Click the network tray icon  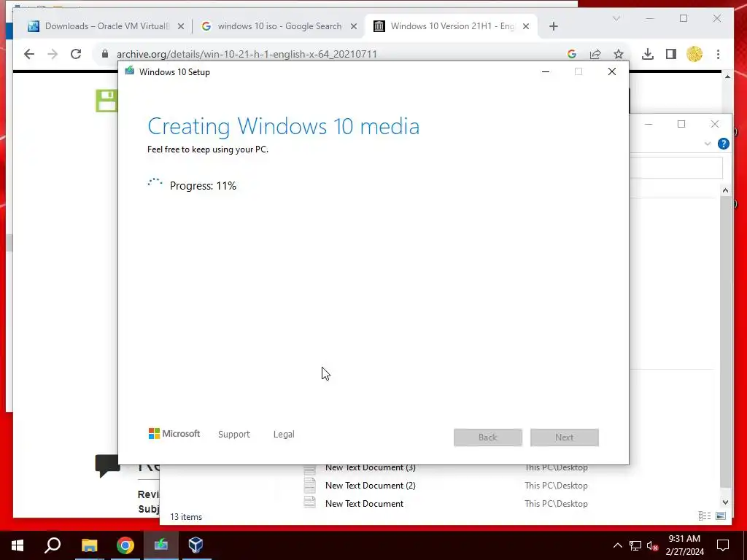[x=635, y=545]
